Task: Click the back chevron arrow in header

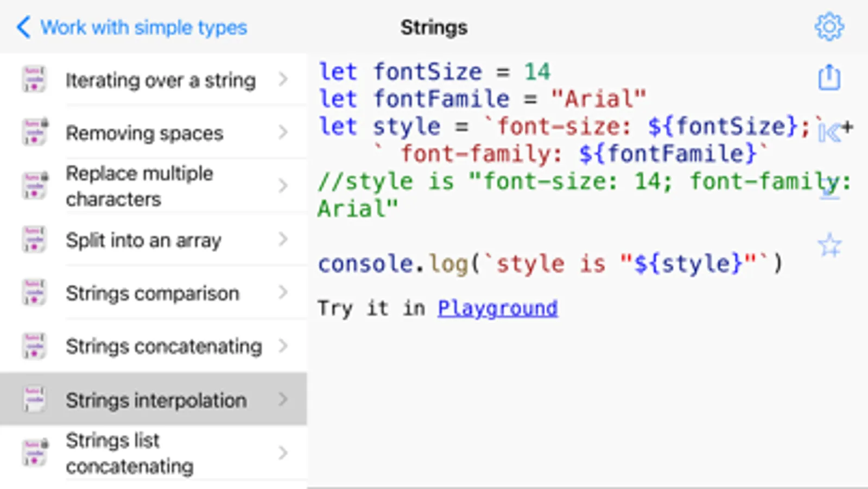Action: click(x=23, y=27)
